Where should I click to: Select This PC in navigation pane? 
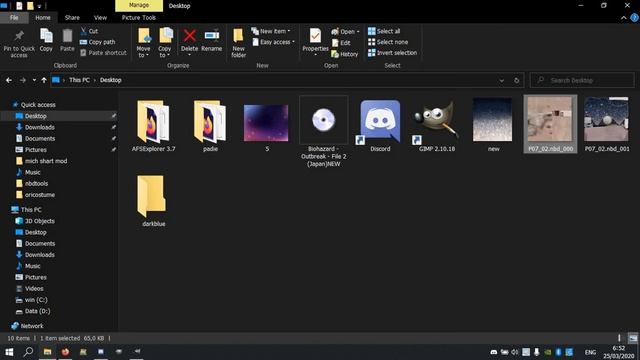click(31, 209)
